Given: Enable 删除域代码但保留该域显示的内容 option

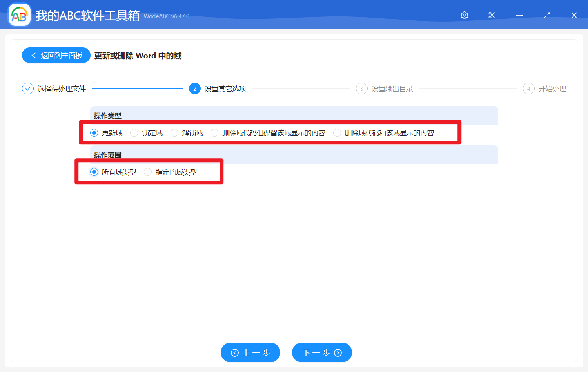Looking at the screenshot, I should coord(214,133).
